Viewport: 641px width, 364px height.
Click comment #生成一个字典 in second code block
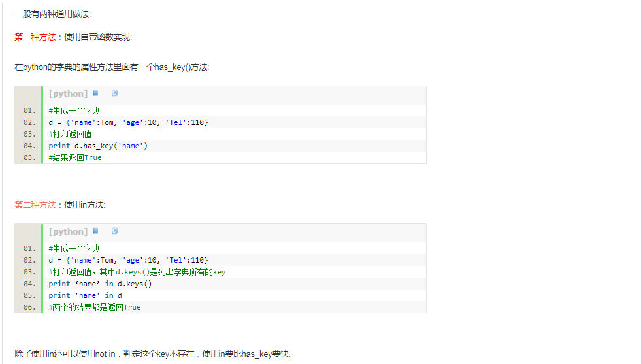pos(74,248)
